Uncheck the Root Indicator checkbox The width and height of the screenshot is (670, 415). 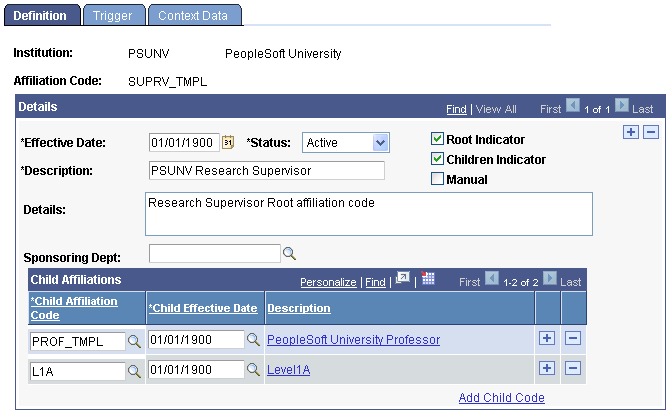(x=437, y=138)
